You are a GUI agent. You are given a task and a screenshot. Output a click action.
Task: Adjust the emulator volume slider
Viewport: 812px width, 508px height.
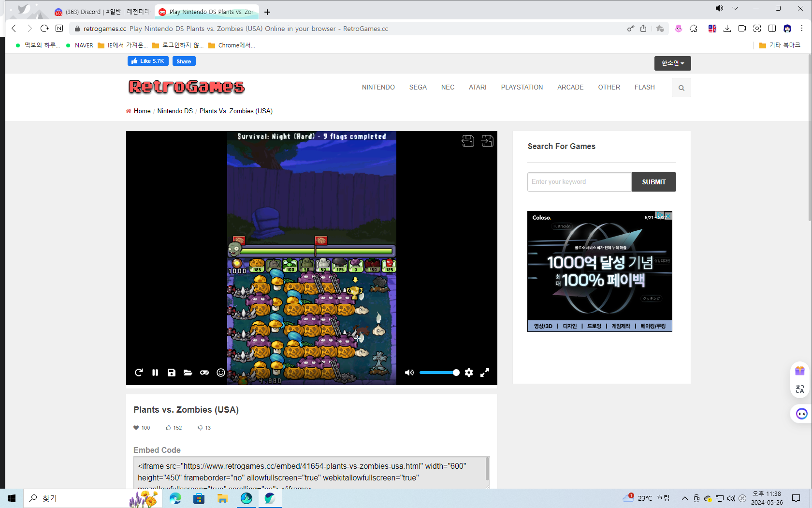439,373
